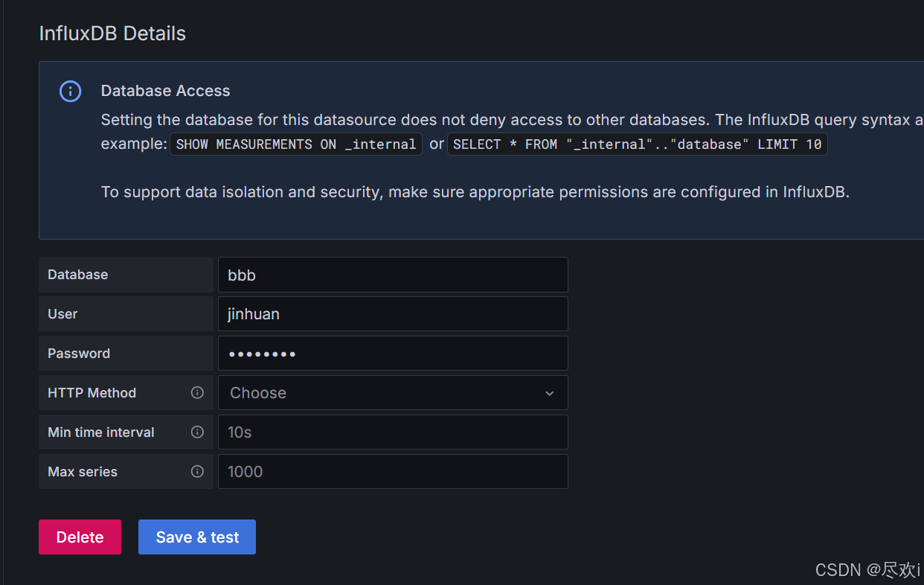The height and width of the screenshot is (585, 924).
Task: Focus the User field containing jinhuan
Action: click(393, 314)
